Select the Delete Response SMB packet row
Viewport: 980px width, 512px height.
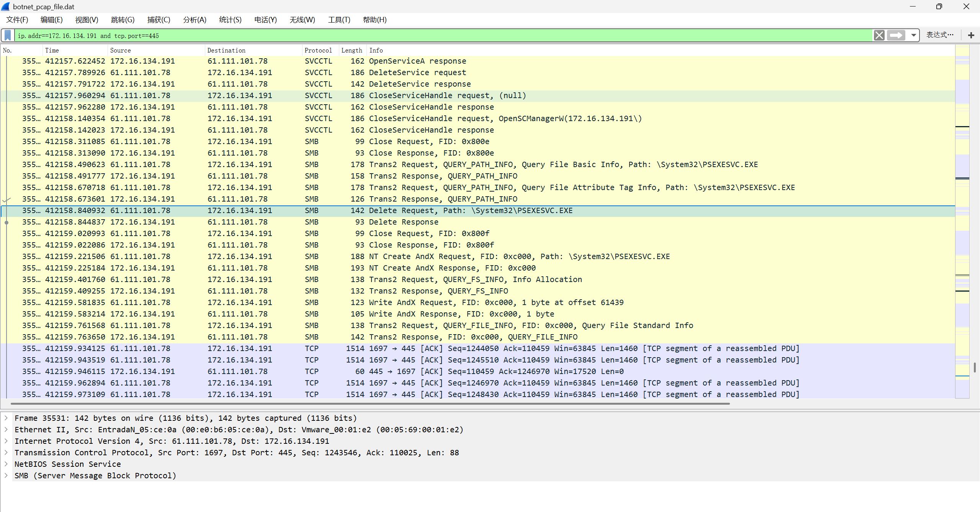(x=404, y=222)
